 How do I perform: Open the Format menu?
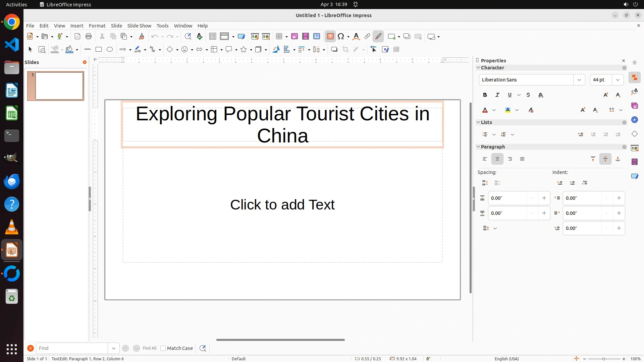click(97, 26)
